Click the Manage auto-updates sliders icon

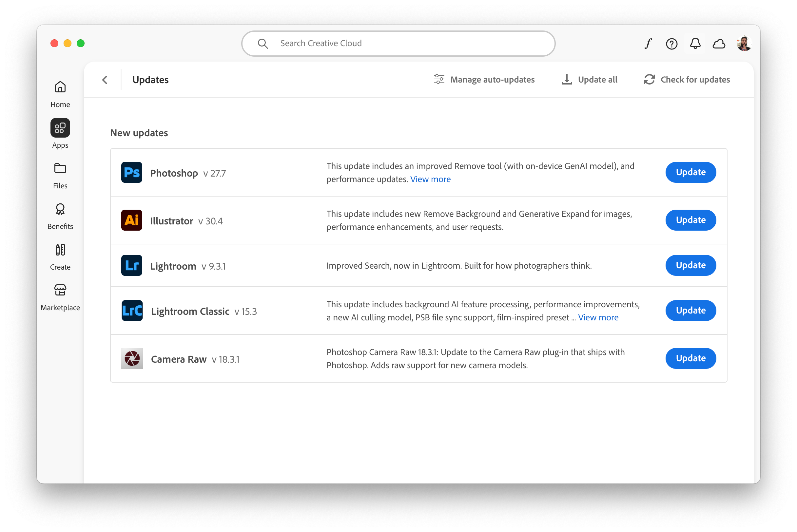(439, 79)
